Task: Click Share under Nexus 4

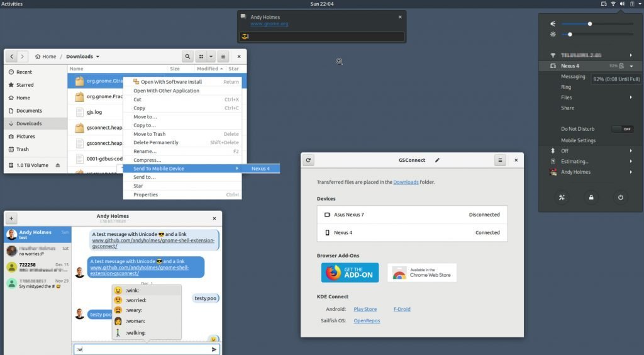Action: coord(568,108)
